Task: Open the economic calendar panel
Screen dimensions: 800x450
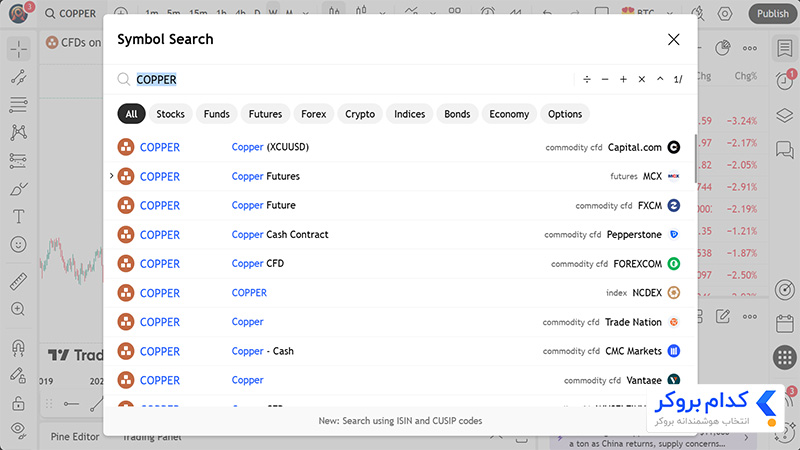Action: (785, 323)
